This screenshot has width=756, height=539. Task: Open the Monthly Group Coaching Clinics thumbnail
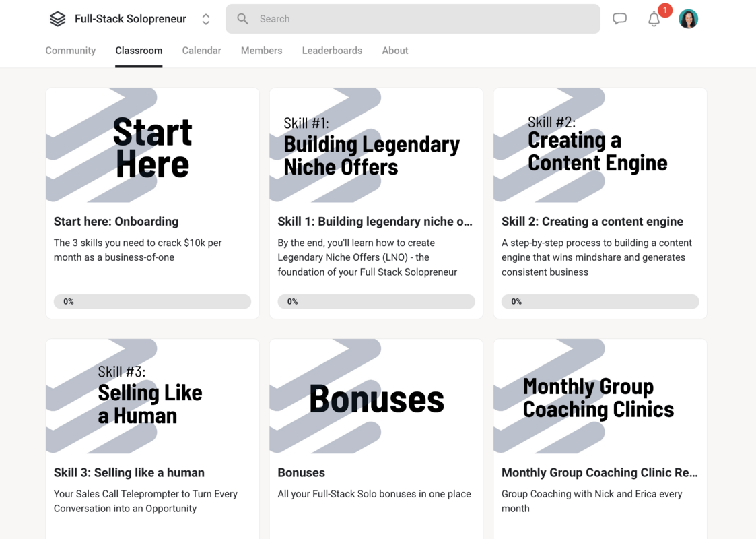coord(600,396)
